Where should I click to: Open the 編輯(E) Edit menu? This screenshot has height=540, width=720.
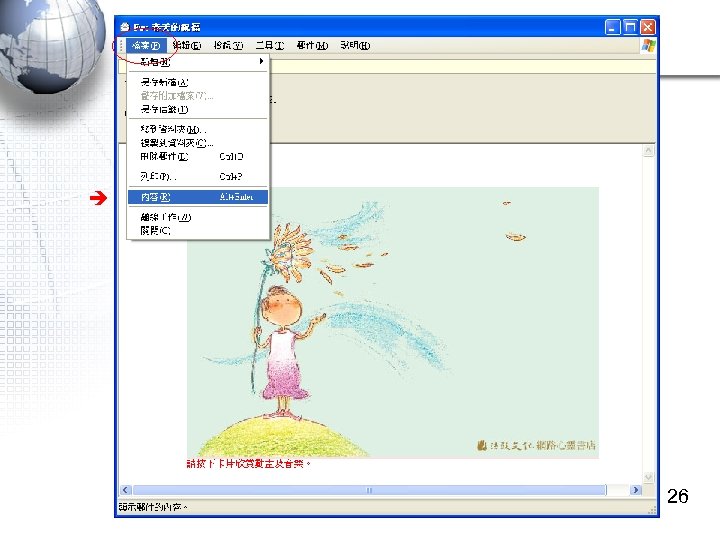pos(187,45)
